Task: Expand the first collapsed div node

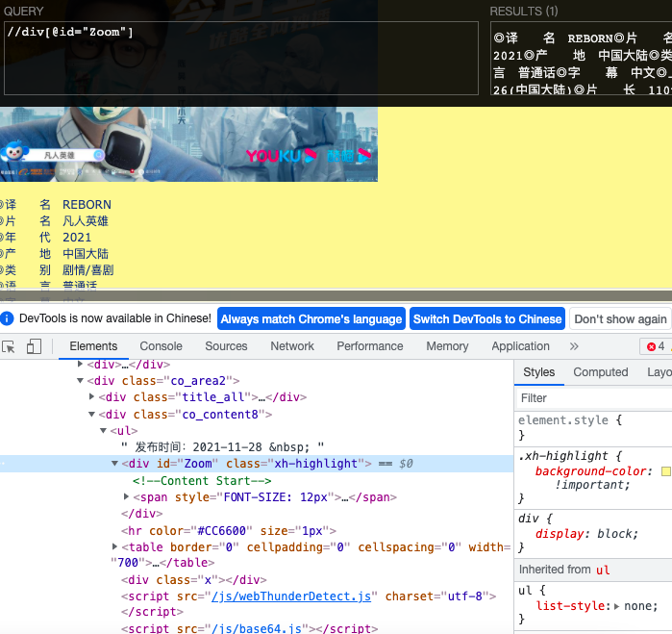Action: tap(80, 365)
